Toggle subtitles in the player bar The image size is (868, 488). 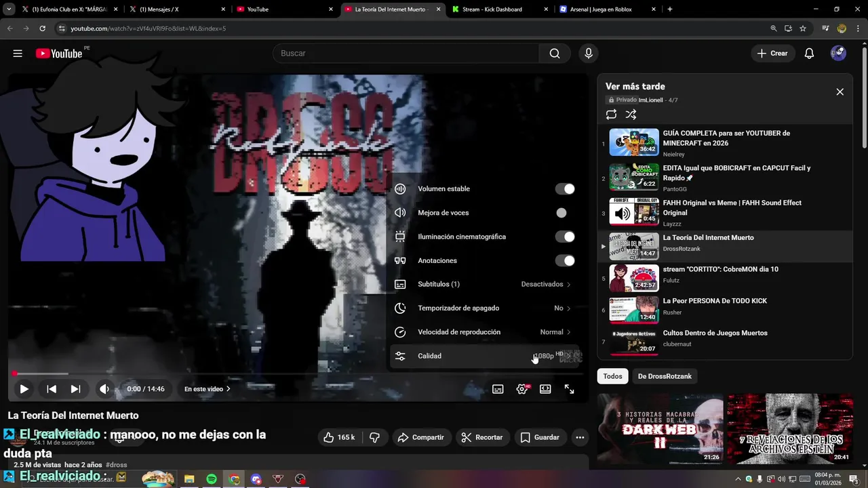[x=498, y=389]
